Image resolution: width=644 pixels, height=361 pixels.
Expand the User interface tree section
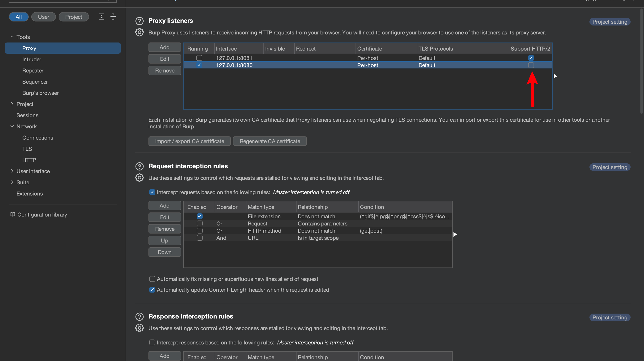pyautogui.click(x=12, y=171)
